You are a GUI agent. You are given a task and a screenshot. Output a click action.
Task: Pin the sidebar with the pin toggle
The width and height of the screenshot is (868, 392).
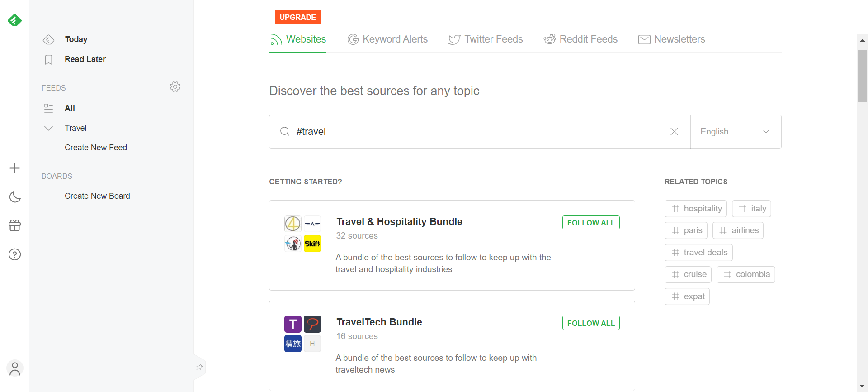[x=199, y=367]
